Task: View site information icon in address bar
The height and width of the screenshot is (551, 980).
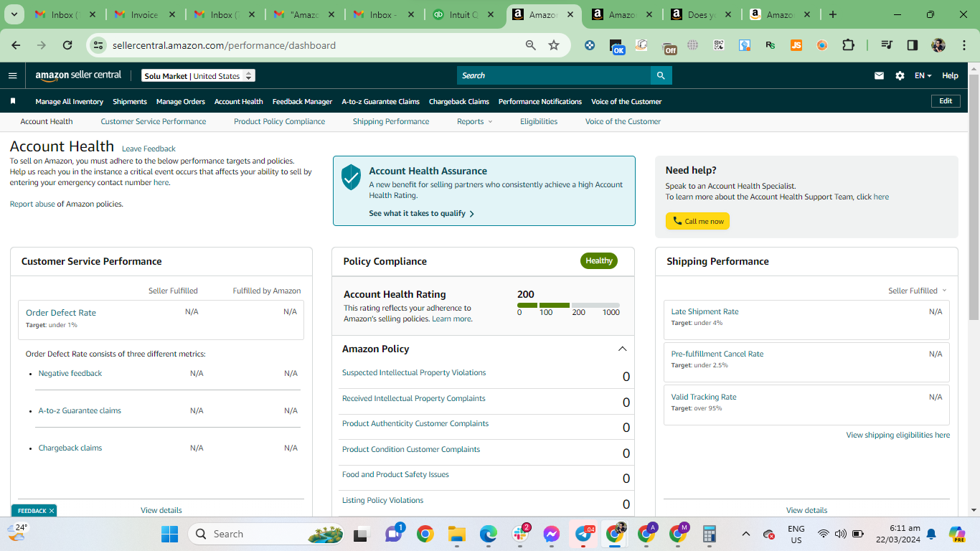Action: pyautogui.click(x=98, y=45)
